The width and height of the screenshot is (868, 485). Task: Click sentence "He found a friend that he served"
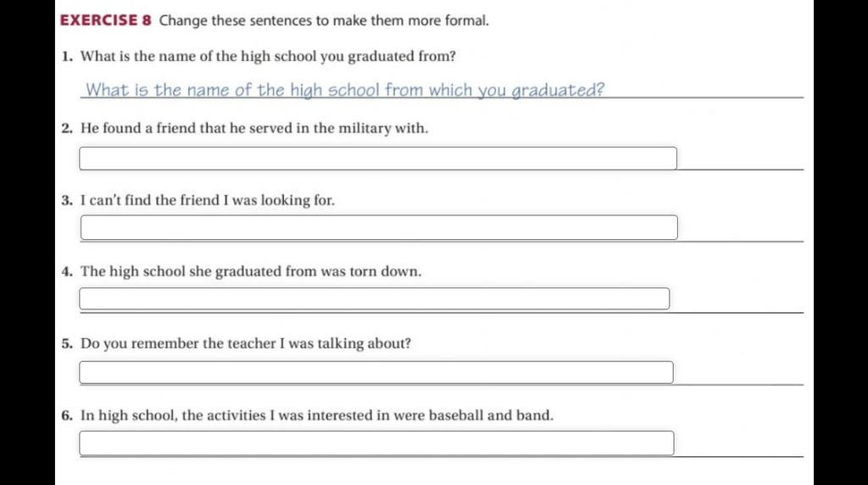coord(254,128)
